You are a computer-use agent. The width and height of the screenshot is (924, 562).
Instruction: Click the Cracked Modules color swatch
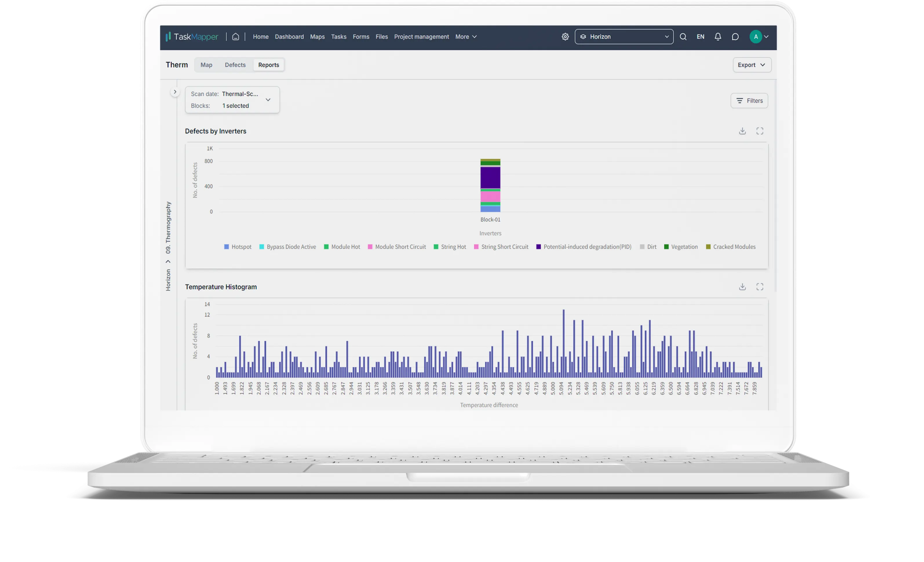coord(708,247)
